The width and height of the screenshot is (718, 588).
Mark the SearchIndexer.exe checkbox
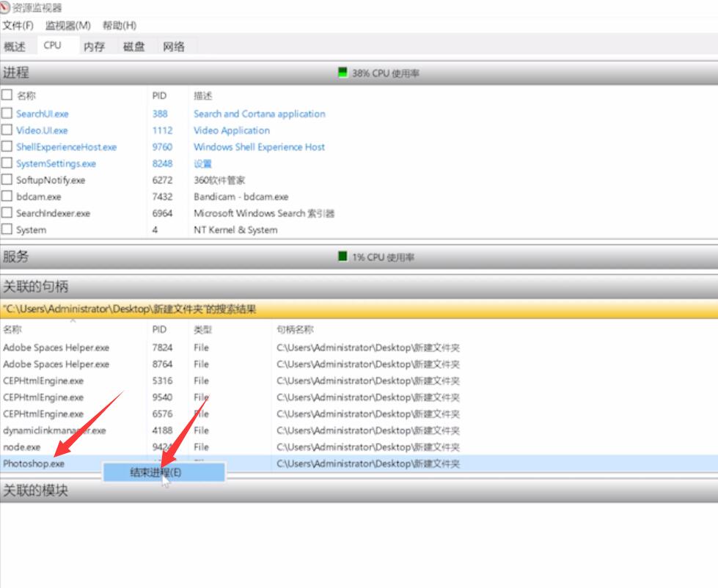7,213
